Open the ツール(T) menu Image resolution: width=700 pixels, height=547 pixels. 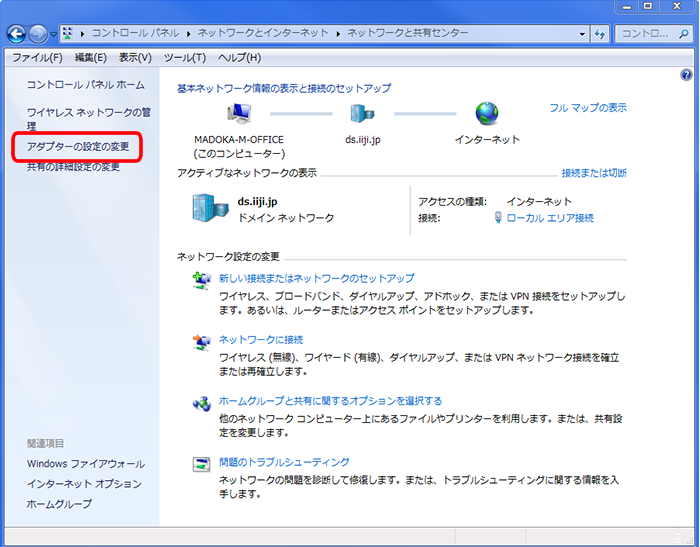pyautogui.click(x=184, y=58)
